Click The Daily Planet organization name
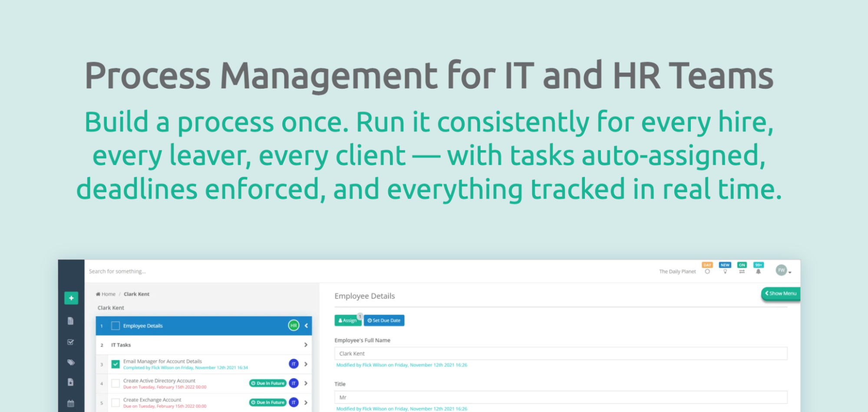Screen dimensions: 868x412 pyautogui.click(x=677, y=272)
